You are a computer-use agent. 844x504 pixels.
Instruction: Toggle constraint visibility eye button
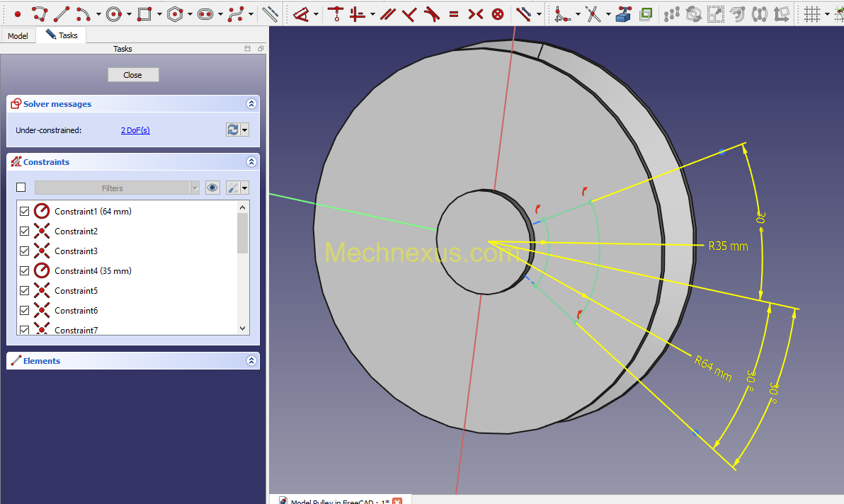(212, 188)
